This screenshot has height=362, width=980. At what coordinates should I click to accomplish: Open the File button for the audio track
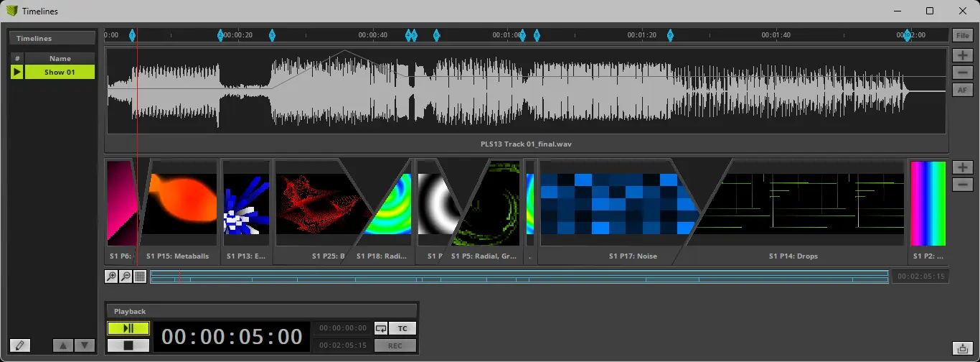(961, 35)
